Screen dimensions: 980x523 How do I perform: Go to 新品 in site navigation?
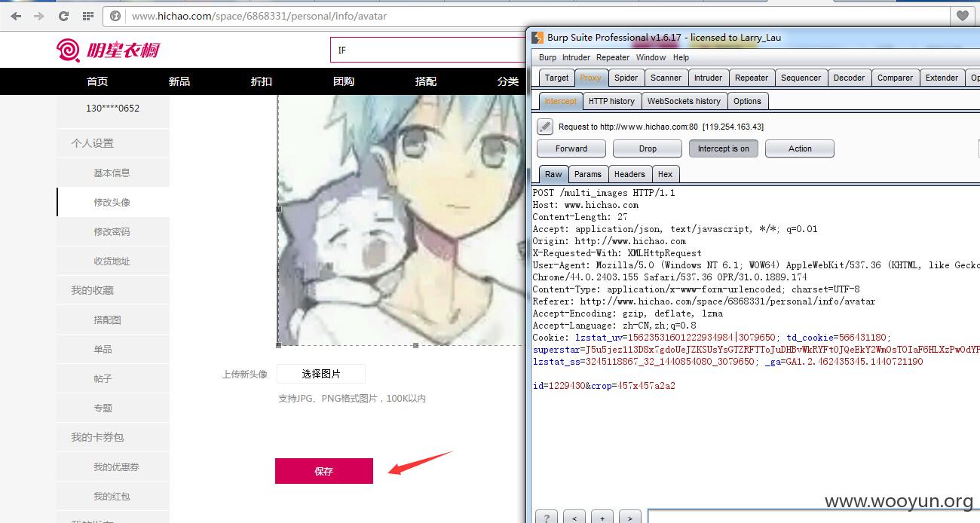tap(179, 81)
